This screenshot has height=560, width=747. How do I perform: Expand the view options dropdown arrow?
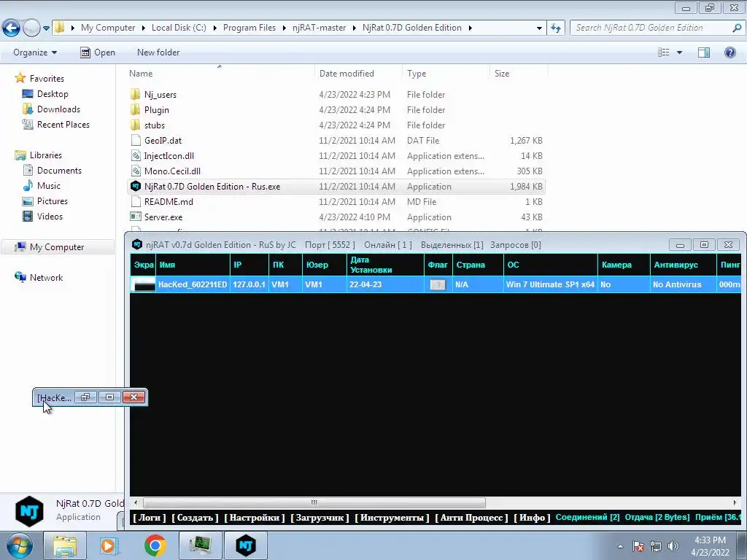(679, 52)
